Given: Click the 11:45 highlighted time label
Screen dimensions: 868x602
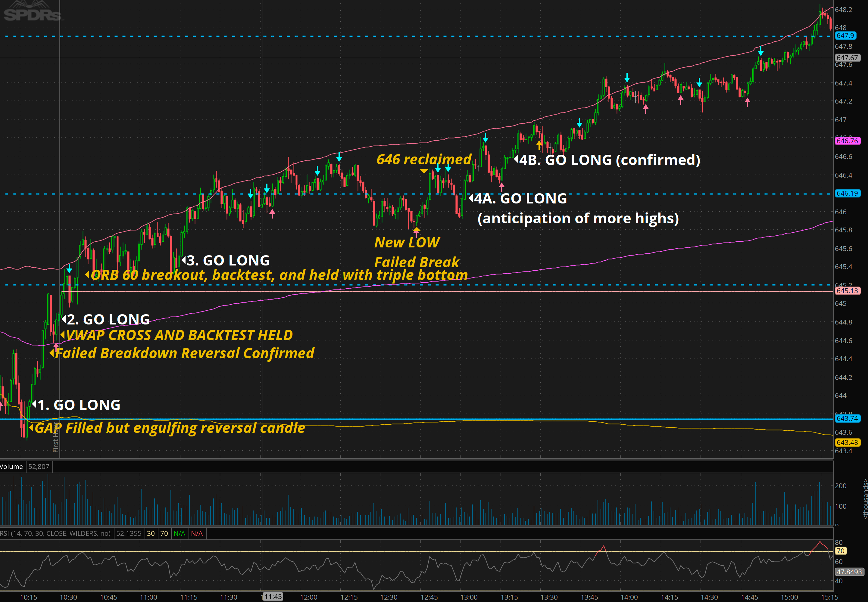Looking at the screenshot, I should pyautogui.click(x=273, y=596).
